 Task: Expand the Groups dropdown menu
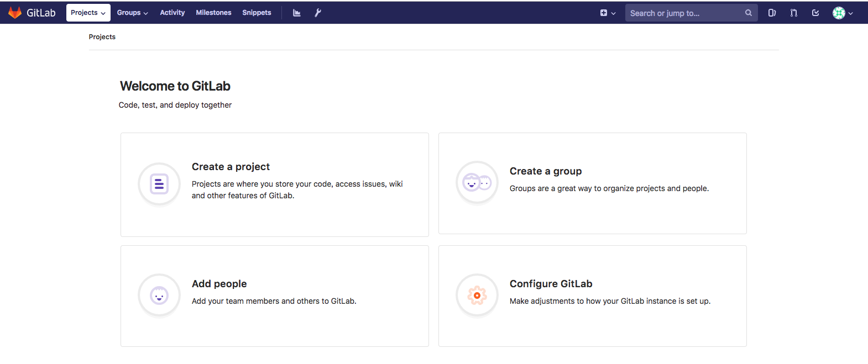tap(132, 13)
